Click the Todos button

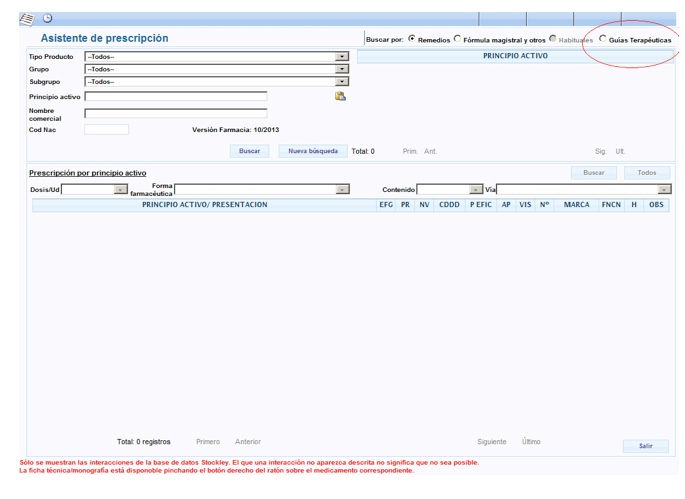pyautogui.click(x=646, y=173)
